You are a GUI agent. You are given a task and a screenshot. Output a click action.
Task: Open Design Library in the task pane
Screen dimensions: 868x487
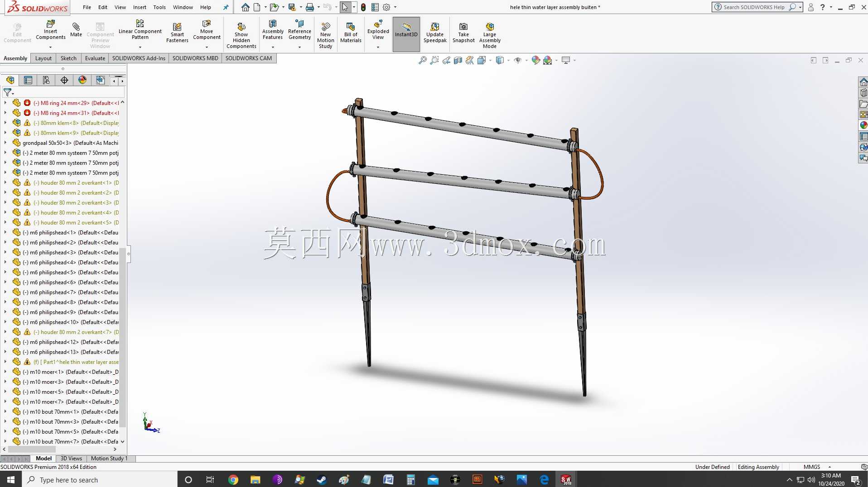[x=863, y=93]
